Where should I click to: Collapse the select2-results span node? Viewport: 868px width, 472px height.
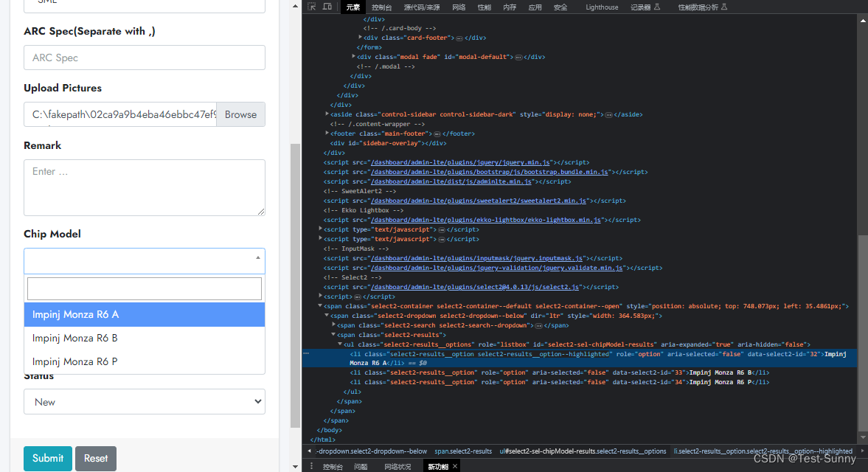[x=333, y=335]
